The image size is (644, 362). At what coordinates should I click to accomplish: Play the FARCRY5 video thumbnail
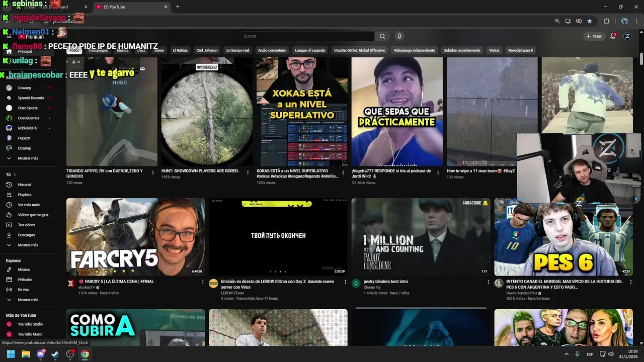[135, 237]
